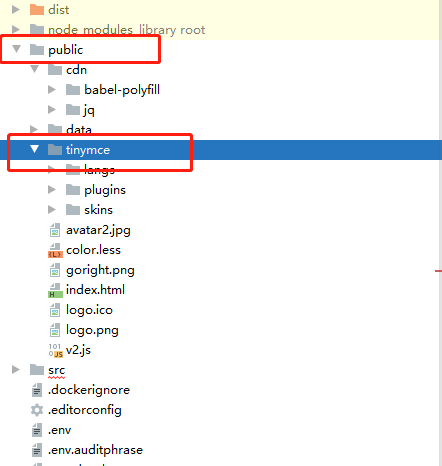Viewport: 442px width, 466px height.
Task: Select the logo.png file
Action: pyautogui.click(x=92, y=330)
